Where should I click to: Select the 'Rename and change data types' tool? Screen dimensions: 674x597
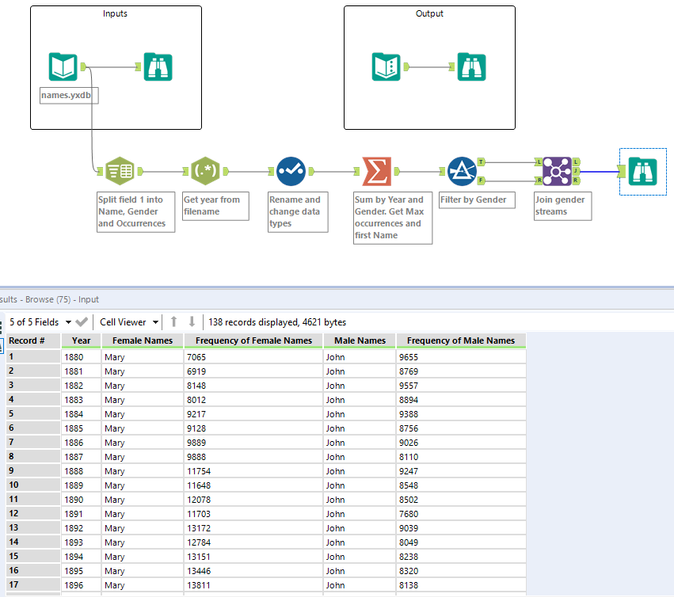click(290, 172)
